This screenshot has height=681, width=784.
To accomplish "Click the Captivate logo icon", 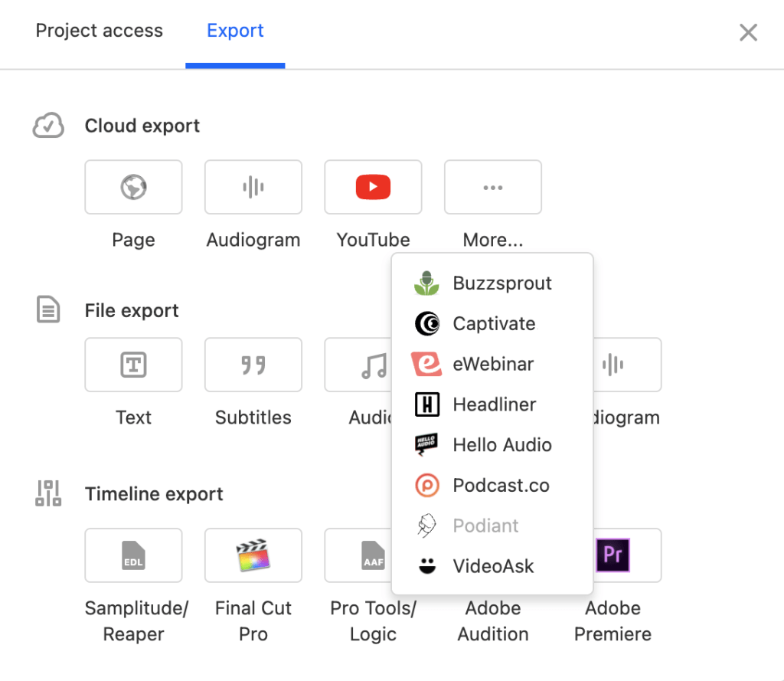I will pos(427,324).
